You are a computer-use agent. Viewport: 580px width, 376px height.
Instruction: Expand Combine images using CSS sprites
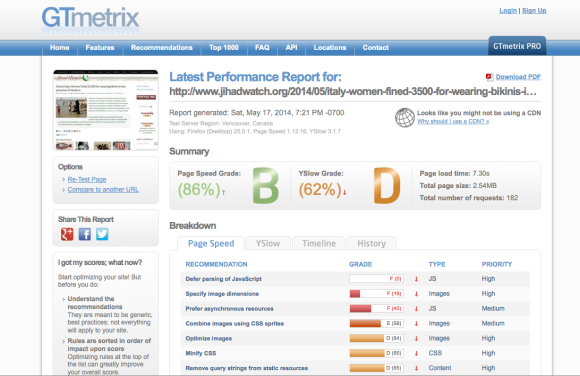point(235,323)
